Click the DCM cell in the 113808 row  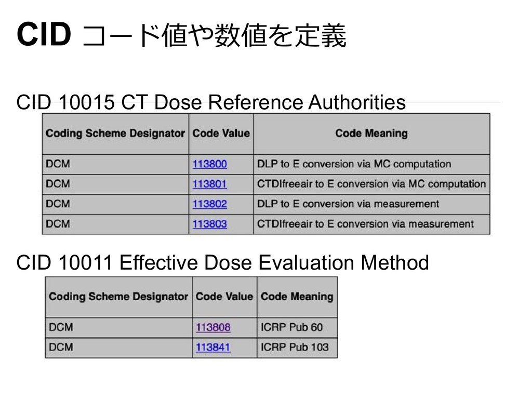point(118,328)
